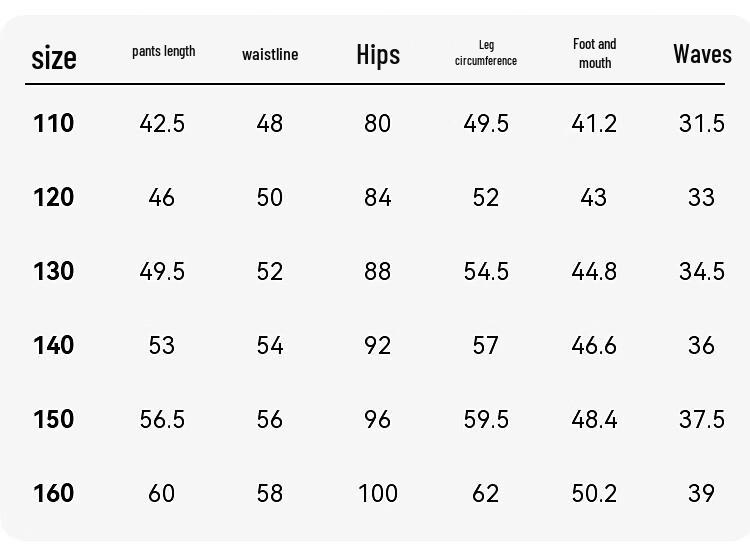
Task: Click the size 160 row label
Action: (x=54, y=493)
